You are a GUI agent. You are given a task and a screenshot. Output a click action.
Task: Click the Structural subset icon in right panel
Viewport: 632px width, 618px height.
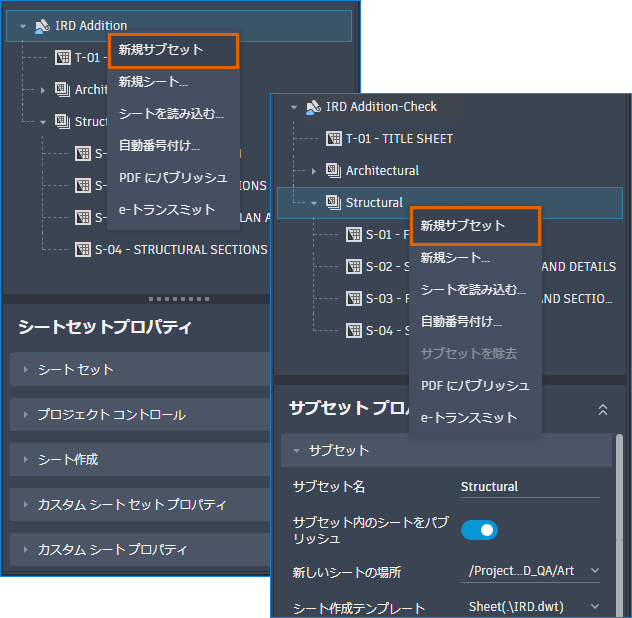[333, 202]
